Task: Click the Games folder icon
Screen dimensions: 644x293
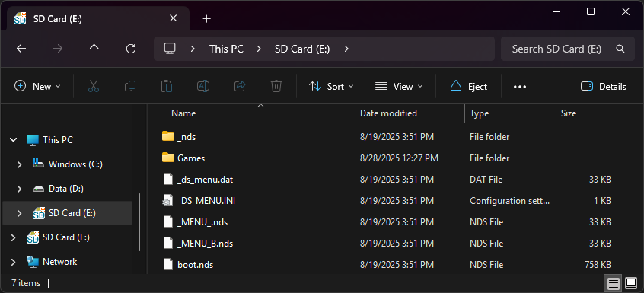Action: click(168, 158)
